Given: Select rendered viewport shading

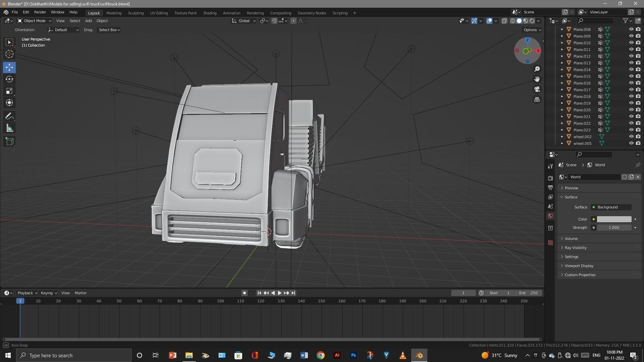Looking at the screenshot, I should [x=532, y=21].
